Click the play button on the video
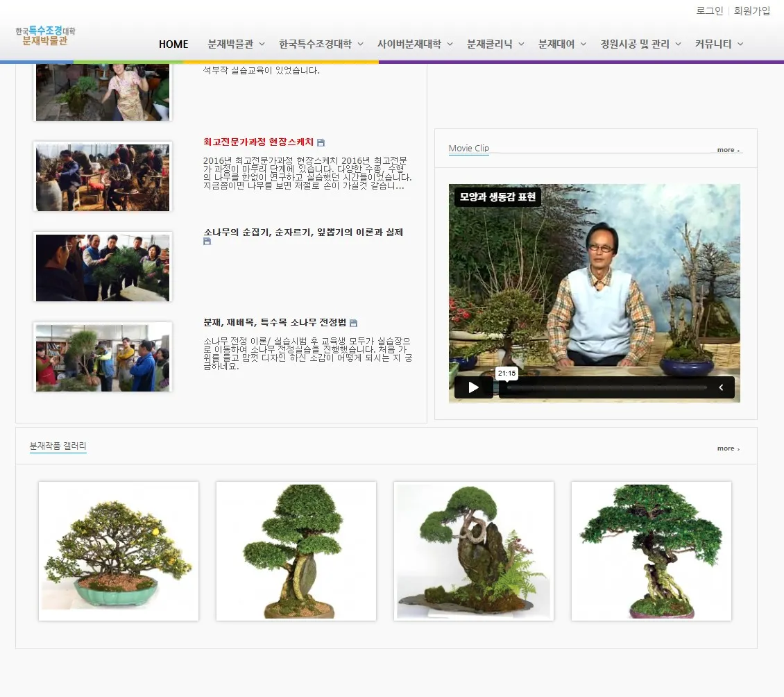Image resolution: width=784 pixels, height=697 pixels. click(x=473, y=387)
